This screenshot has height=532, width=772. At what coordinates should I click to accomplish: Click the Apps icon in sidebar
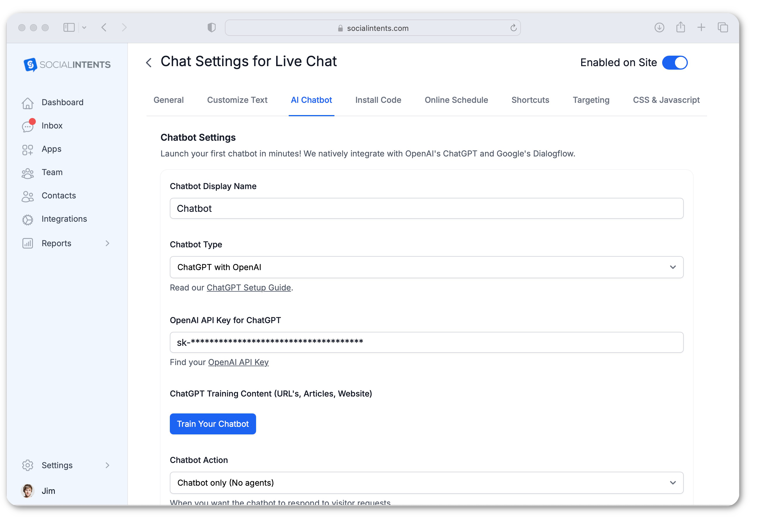click(x=28, y=148)
